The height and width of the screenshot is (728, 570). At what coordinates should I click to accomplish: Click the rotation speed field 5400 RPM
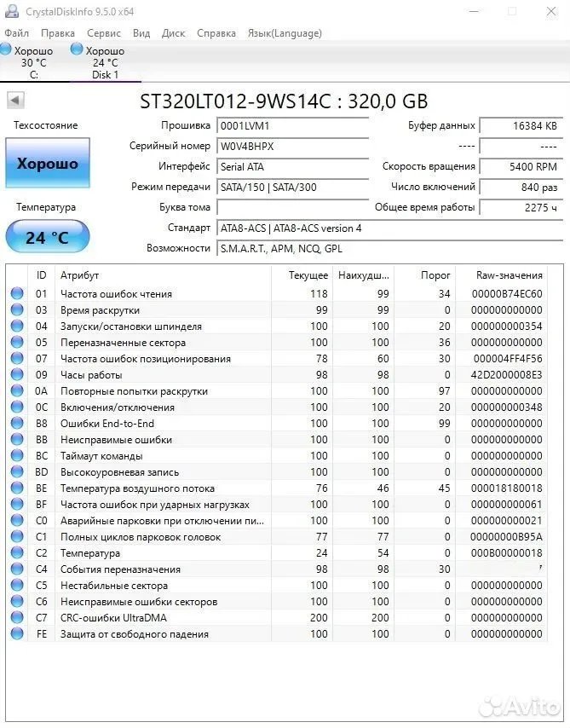pos(521,167)
